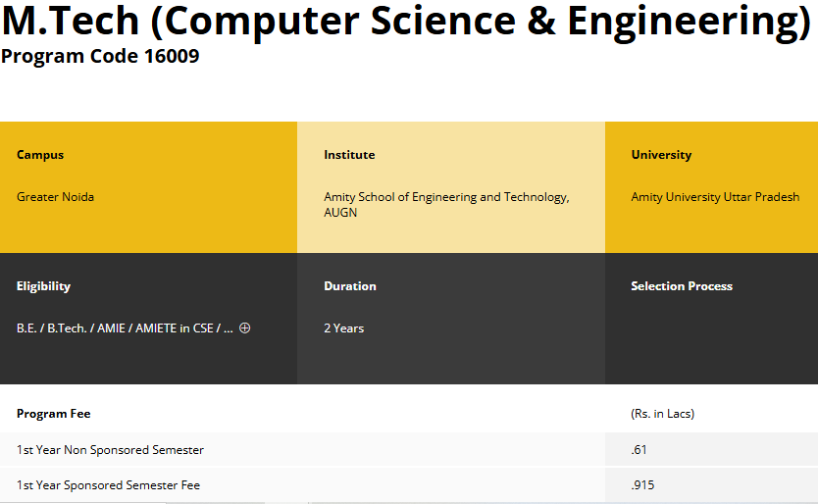This screenshot has height=504, width=818.
Task: Click the Program Fee heading
Action: [x=54, y=414]
